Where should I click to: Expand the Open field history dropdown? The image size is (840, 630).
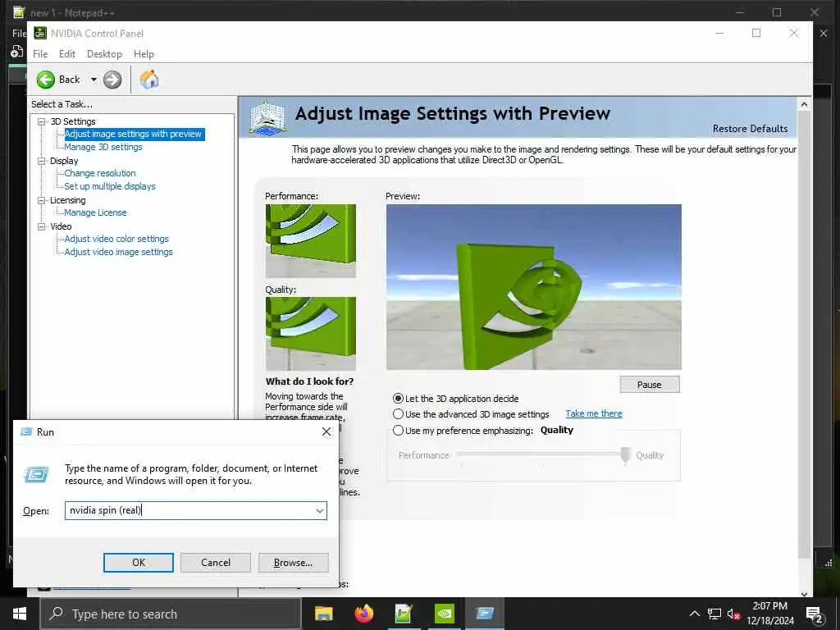320,510
